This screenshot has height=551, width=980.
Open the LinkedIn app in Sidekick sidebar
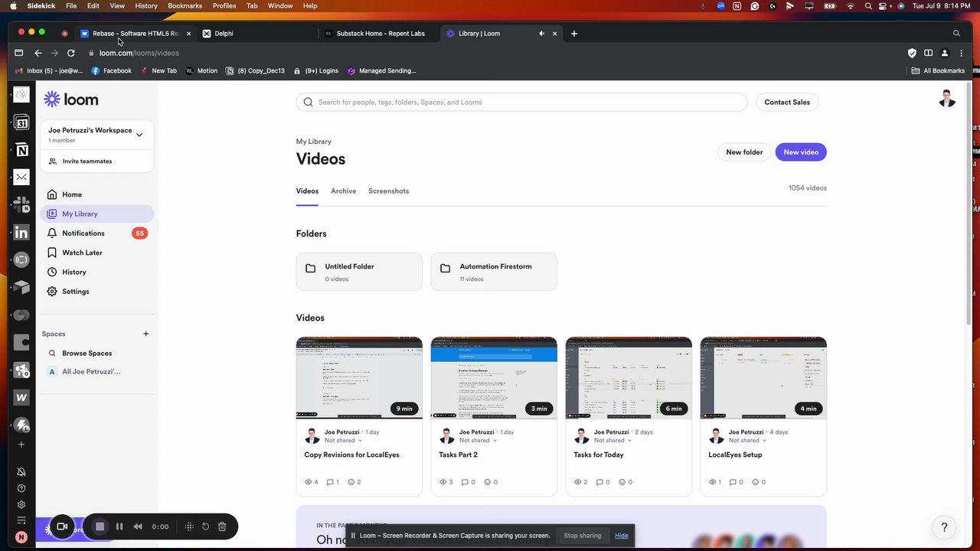tap(21, 233)
